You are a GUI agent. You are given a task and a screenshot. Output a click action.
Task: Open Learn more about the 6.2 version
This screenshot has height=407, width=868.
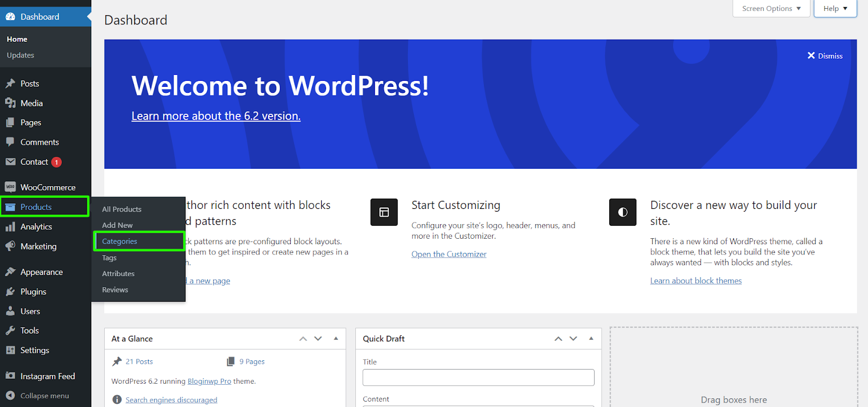(216, 116)
